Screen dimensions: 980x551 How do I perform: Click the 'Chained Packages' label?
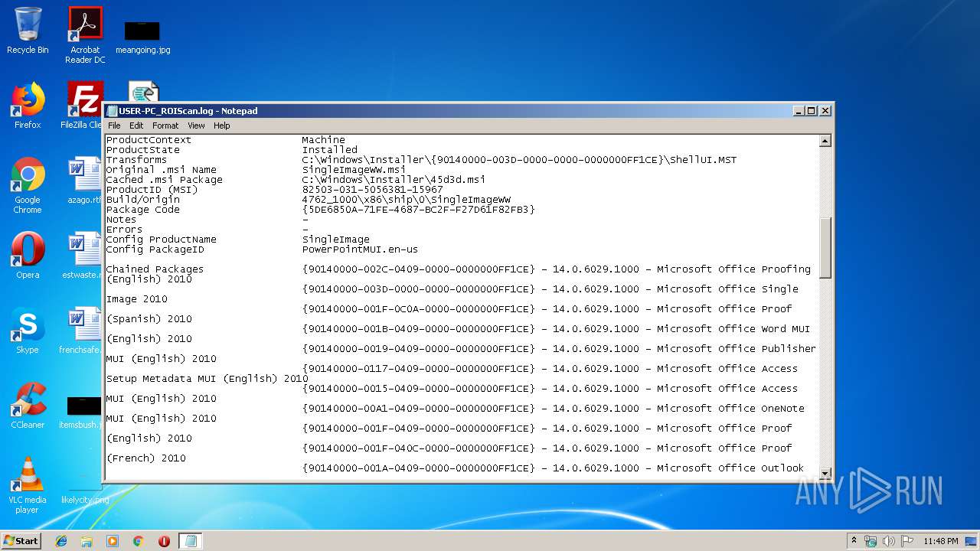(155, 269)
